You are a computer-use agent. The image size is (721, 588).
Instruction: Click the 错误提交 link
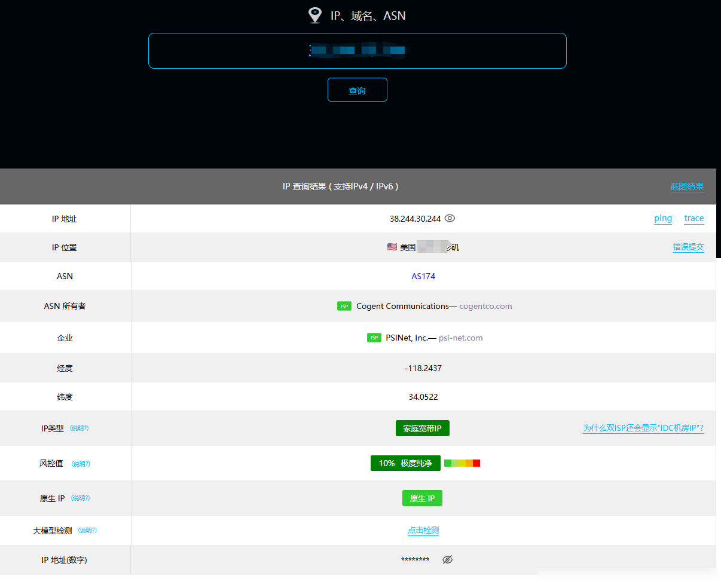point(688,247)
